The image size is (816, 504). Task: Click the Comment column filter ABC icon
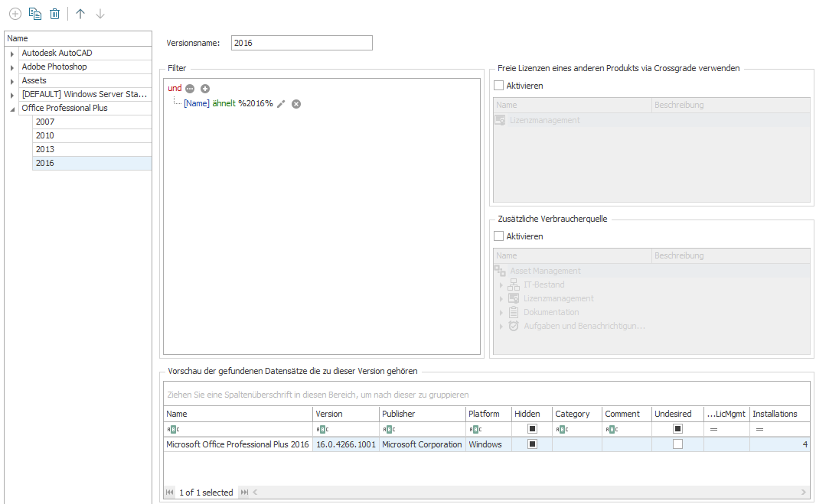pyautogui.click(x=612, y=430)
